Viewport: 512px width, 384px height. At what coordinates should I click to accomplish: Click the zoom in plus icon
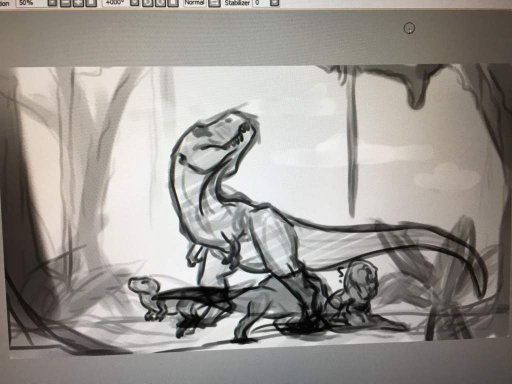[x=78, y=3]
